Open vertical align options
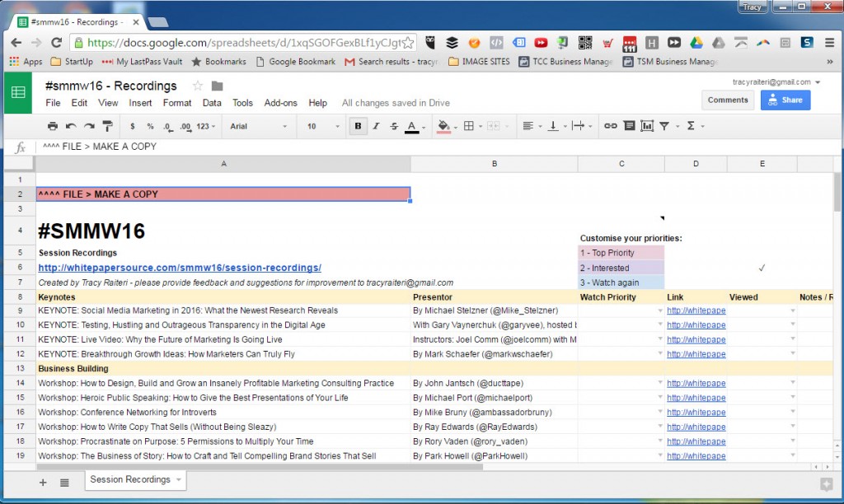Viewport: 844px width, 504px height. pyautogui.click(x=553, y=126)
